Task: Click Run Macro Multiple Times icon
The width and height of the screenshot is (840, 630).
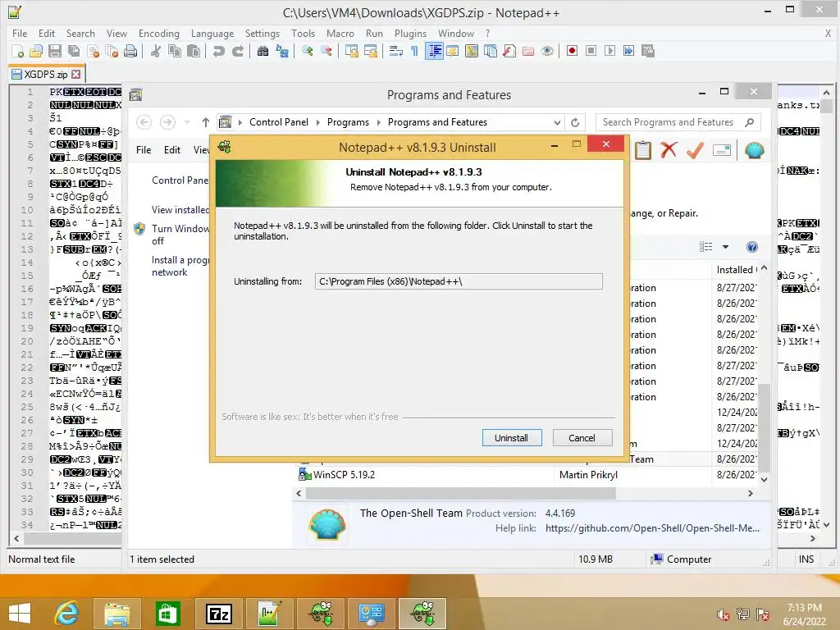Action: [628, 51]
